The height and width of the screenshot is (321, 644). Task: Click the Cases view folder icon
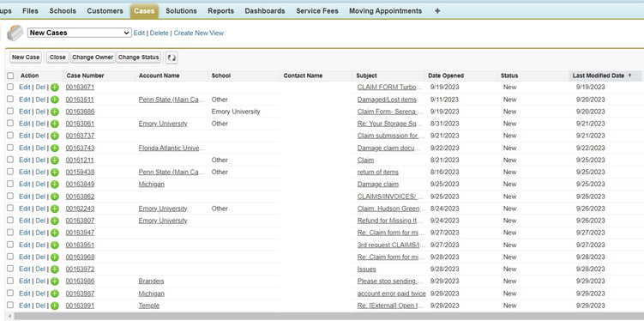15,33
